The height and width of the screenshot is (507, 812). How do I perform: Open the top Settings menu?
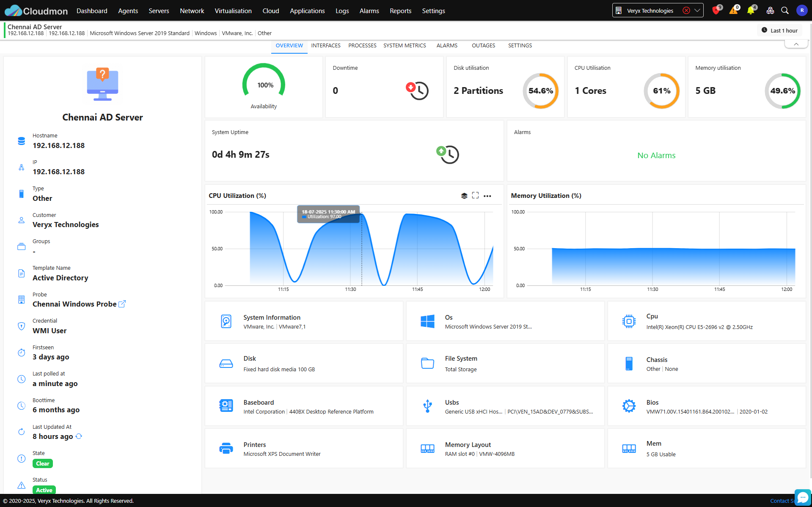point(433,11)
